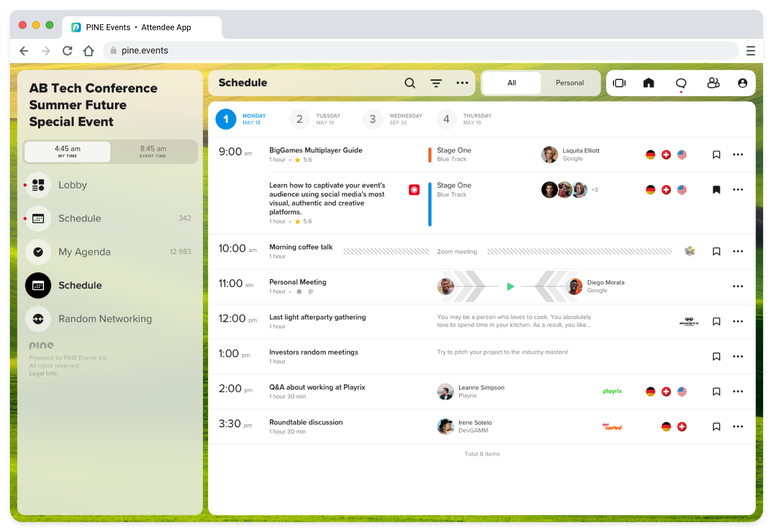The width and height of the screenshot is (773, 532).
Task: Open the chat bubble icon
Action: click(x=681, y=83)
